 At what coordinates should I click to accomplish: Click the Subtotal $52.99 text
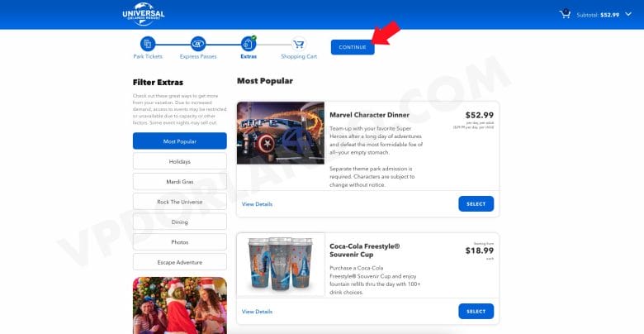pyautogui.click(x=598, y=15)
